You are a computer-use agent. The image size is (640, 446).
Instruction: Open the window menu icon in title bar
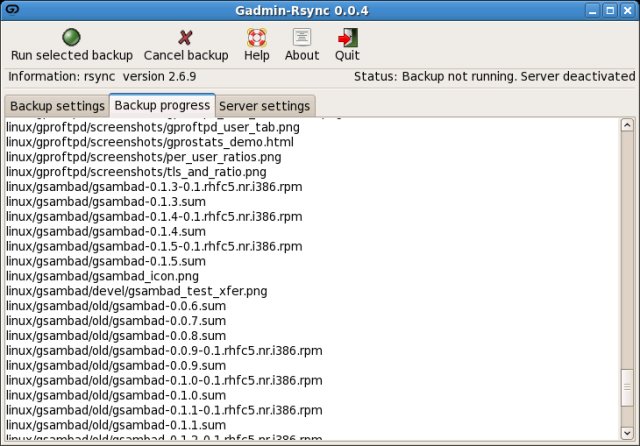(10, 9)
